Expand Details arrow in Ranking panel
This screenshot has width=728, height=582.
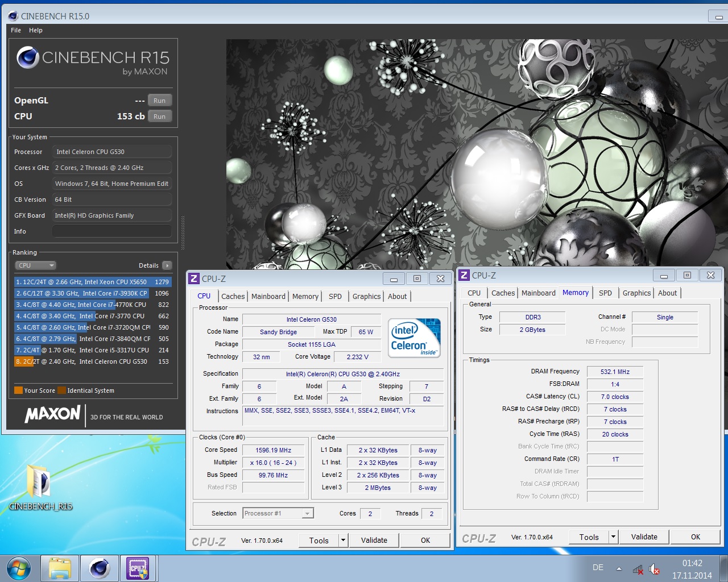click(x=167, y=265)
